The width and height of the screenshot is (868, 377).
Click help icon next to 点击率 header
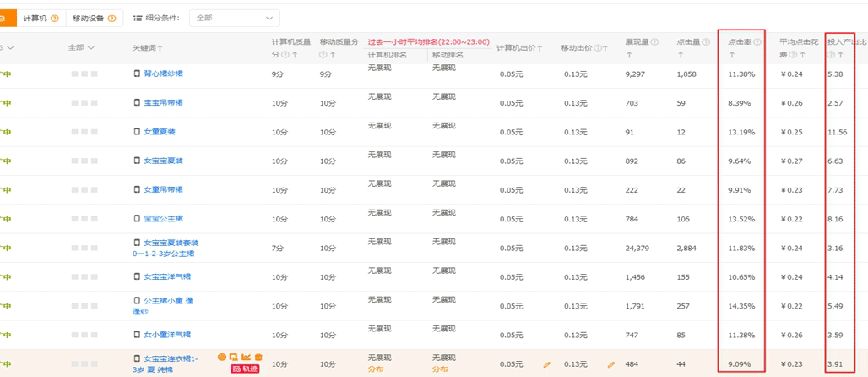point(757,42)
